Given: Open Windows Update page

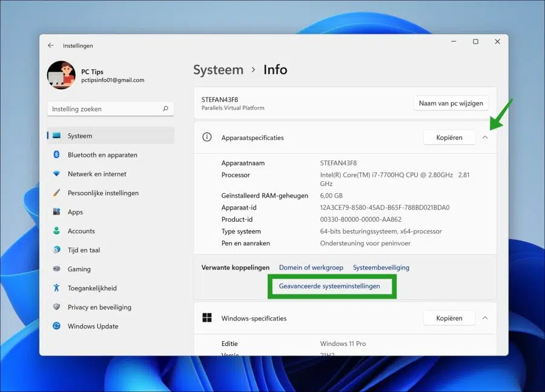Looking at the screenshot, I should pyautogui.click(x=111, y=326).
